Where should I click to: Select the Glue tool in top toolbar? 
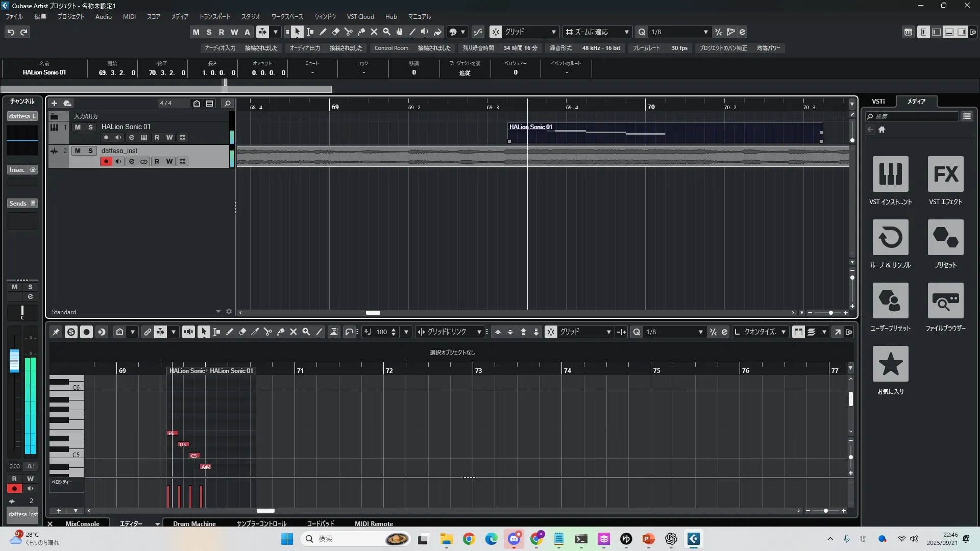(361, 32)
